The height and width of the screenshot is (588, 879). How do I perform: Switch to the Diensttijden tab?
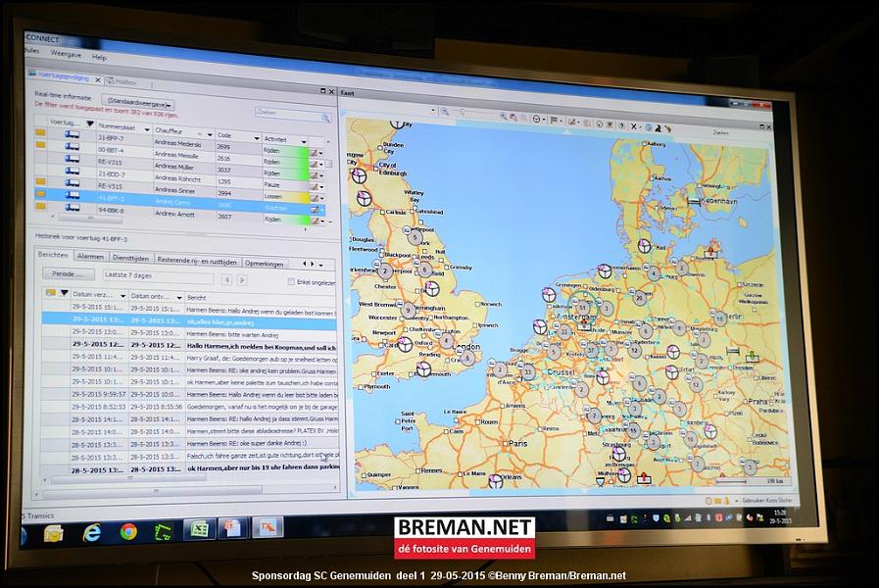point(130,258)
